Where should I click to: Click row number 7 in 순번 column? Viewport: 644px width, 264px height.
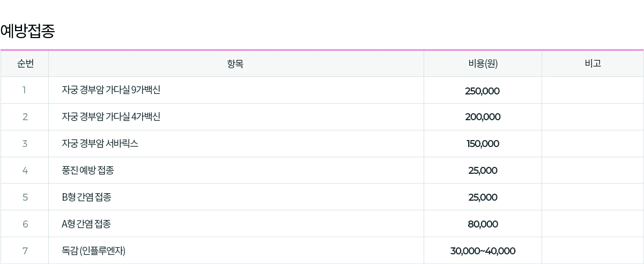pyautogui.click(x=25, y=251)
